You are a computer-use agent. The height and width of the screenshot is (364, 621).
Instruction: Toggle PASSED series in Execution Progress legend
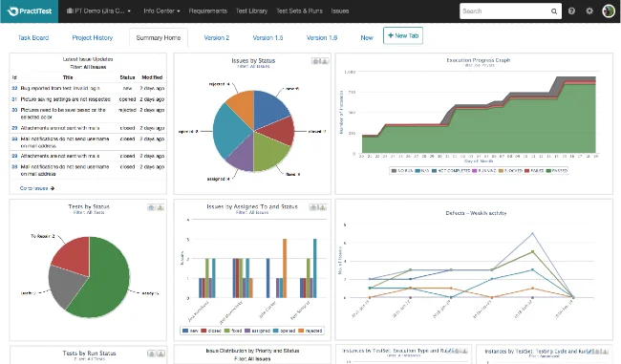tap(557, 171)
